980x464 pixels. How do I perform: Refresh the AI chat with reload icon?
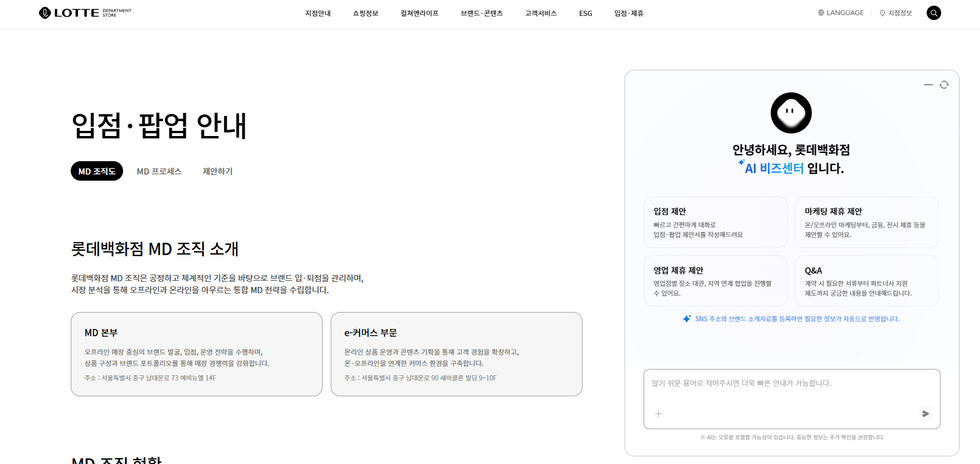click(x=944, y=85)
